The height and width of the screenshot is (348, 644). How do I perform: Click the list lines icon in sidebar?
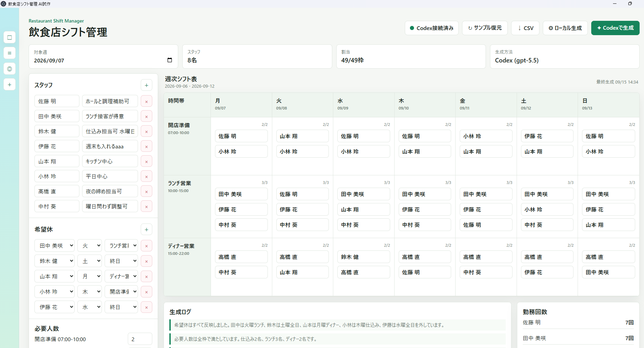point(10,53)
